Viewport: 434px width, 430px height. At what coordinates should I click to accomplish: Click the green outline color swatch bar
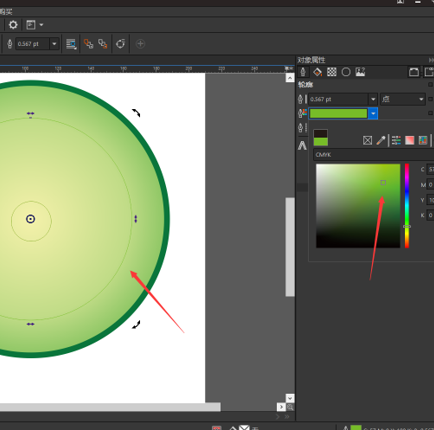pos(338,114)
